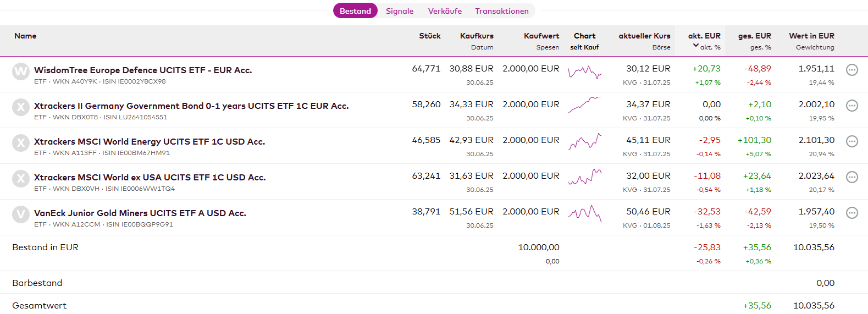Open options menu for MSCI World Energy
This screenshot has height=314, width=868.
[x=852, y=141]
